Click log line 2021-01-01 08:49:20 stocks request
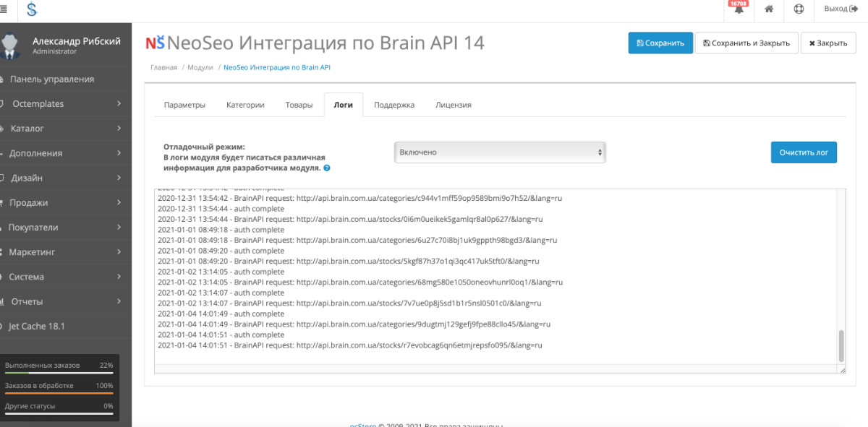868x427 pixels. tap(349, 262)
